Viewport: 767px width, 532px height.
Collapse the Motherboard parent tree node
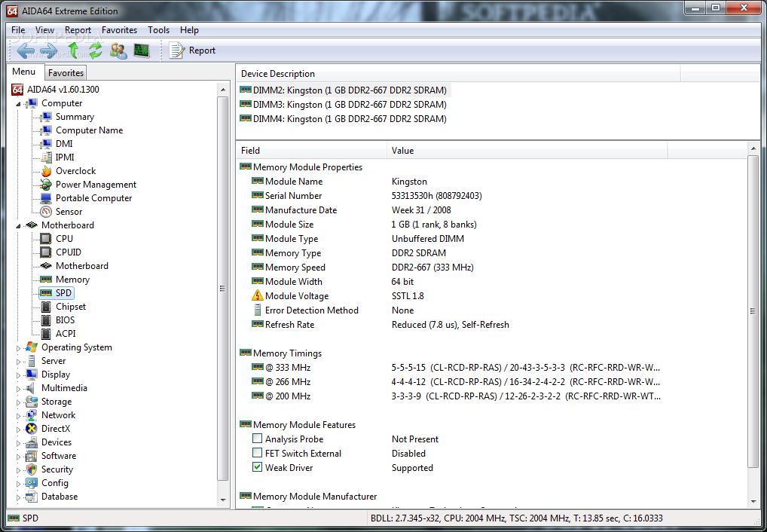point(19,225)
